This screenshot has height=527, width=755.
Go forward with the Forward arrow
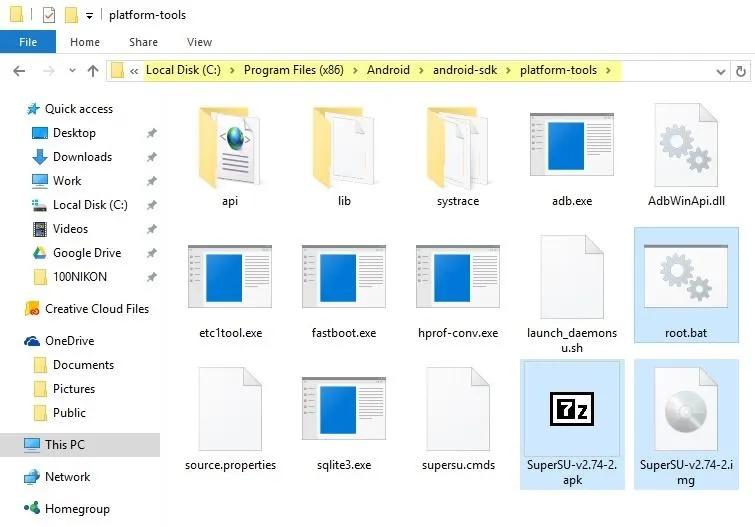pos(49,71)
